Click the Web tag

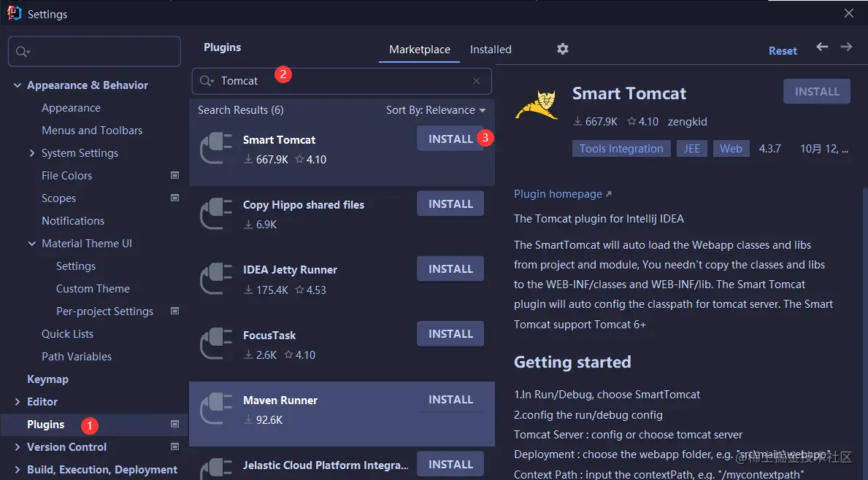731,149
